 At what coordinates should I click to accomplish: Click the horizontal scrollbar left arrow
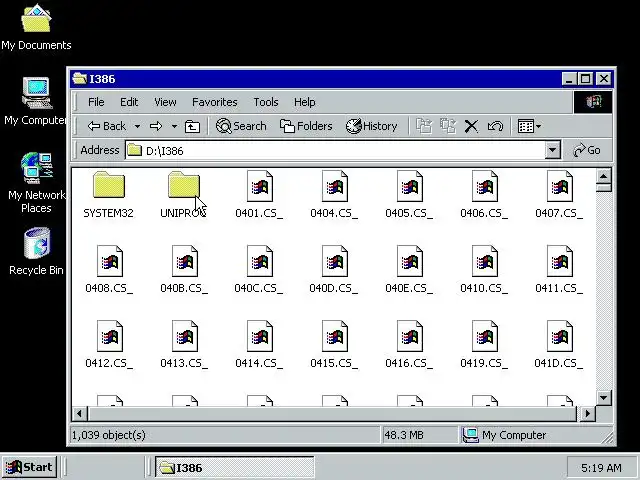[80, 413]
